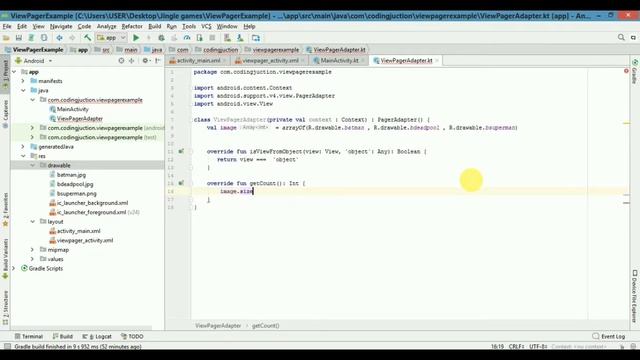The image size is (640, 360).
Task: Expand the values folder node
Action: [33, 259]
